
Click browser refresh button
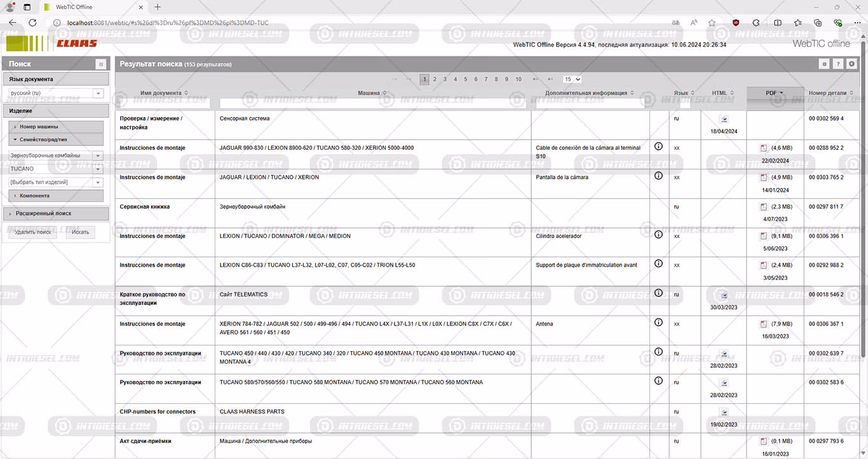tap(32, 23)
